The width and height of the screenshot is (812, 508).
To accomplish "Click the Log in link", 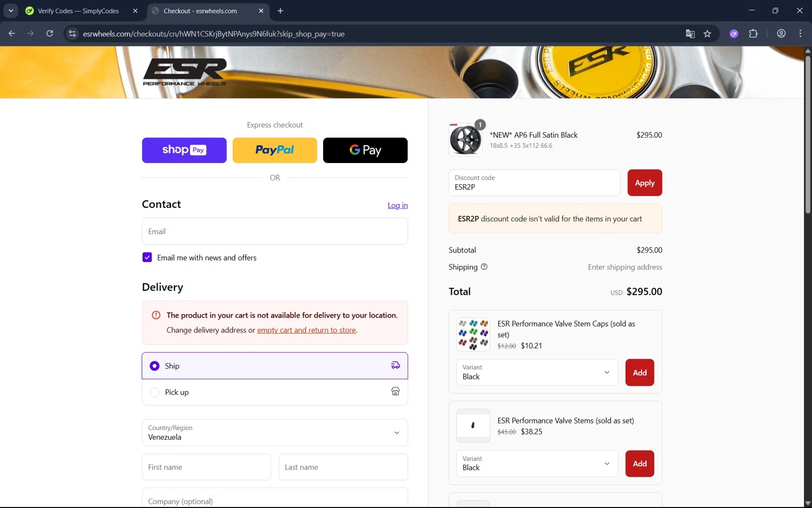I will point(397,205).
